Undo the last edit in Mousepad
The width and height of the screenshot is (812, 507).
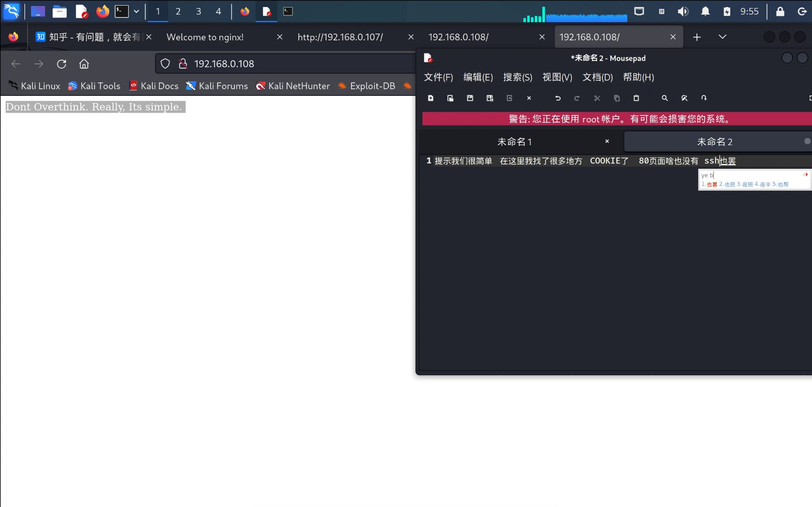[x=558, y=98]
